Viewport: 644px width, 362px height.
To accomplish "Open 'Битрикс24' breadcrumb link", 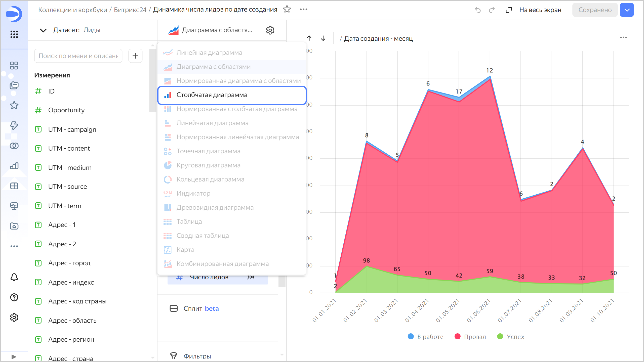I will click(130, 10).
